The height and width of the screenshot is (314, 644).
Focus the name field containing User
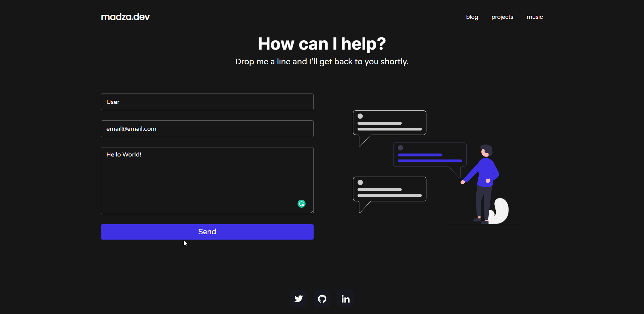pyautogui.click(x=207, y=102)
